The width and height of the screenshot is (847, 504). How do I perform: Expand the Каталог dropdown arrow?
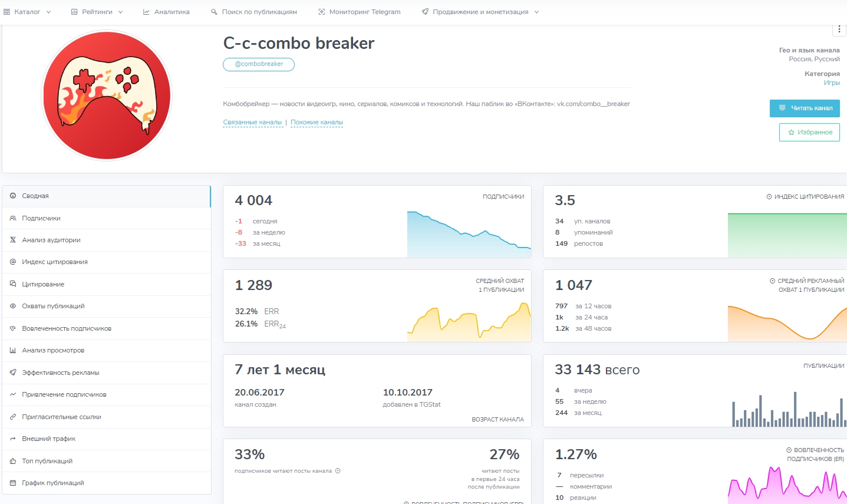(x=48, y=12)
